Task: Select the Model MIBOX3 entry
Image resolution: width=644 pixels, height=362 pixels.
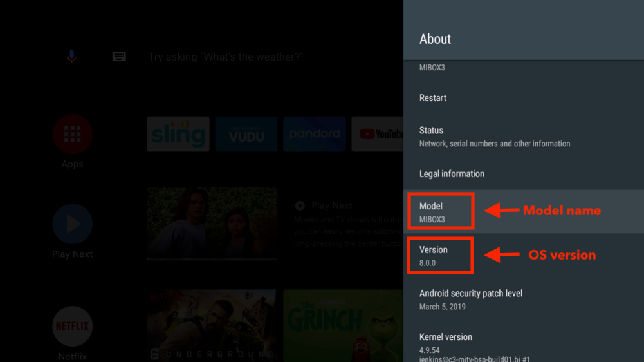Action: (524, 211)
